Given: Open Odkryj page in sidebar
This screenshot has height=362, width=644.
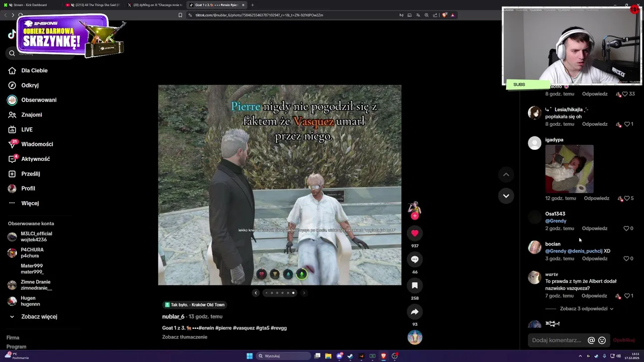Looking at the screenshot, I should coord(23,85).
